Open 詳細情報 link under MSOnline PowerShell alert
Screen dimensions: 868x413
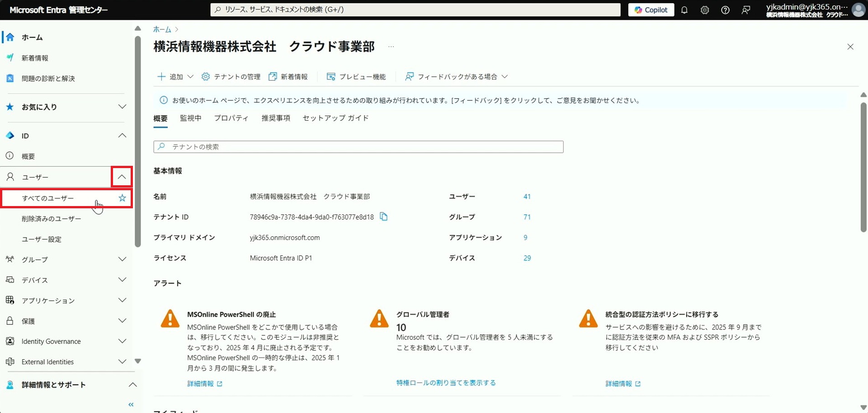(205, 384)
